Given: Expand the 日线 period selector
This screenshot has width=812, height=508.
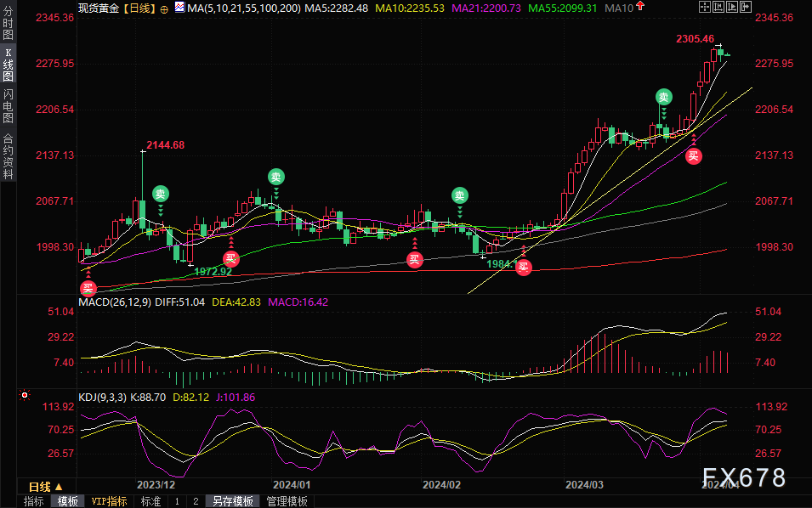Looking at the screenshot, I should [45, 487].
